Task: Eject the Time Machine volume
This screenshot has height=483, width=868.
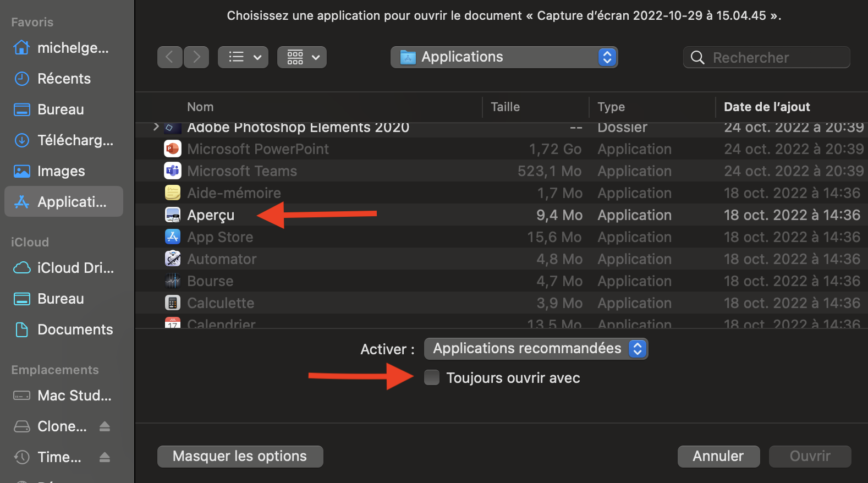Action: (x=105, y=457)
